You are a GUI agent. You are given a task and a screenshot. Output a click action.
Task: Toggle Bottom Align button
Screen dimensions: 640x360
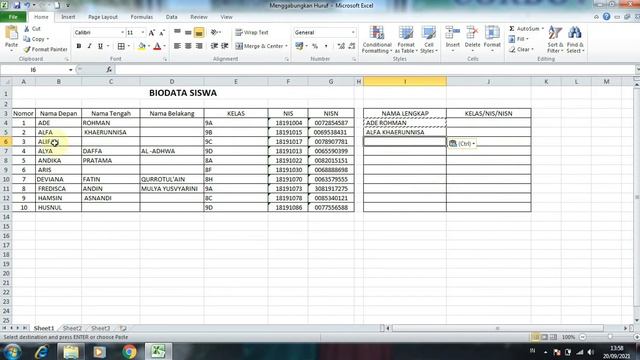199,32
